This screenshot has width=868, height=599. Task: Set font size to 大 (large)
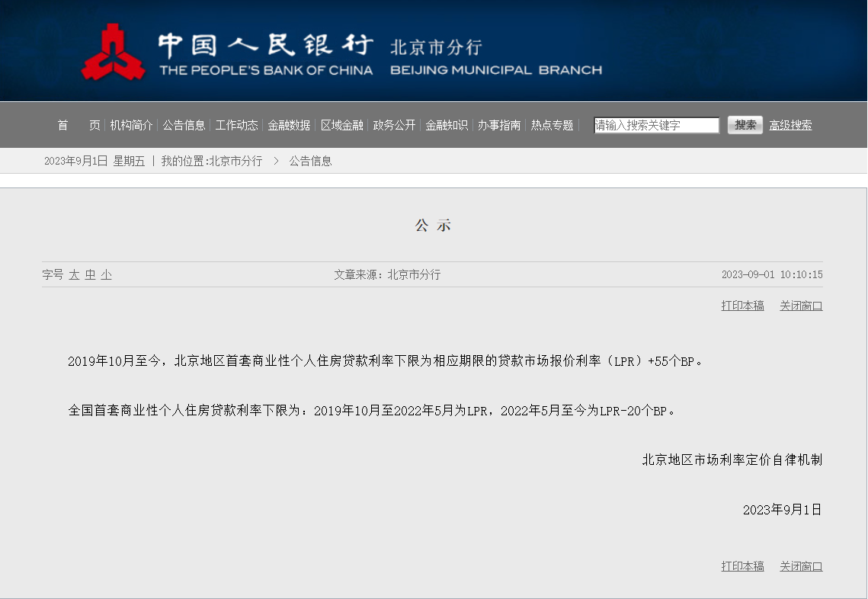74,274
